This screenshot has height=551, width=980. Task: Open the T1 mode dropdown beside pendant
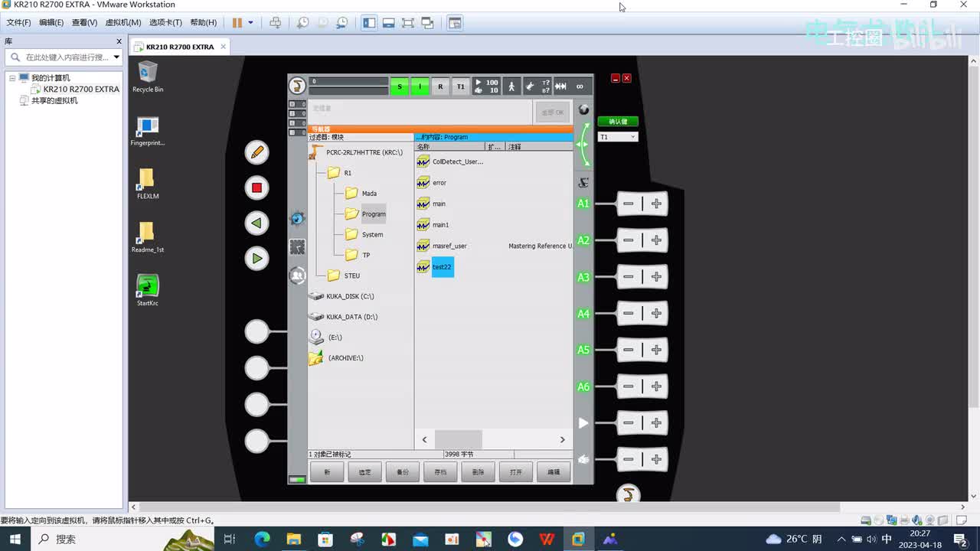(x=618, y=137)
